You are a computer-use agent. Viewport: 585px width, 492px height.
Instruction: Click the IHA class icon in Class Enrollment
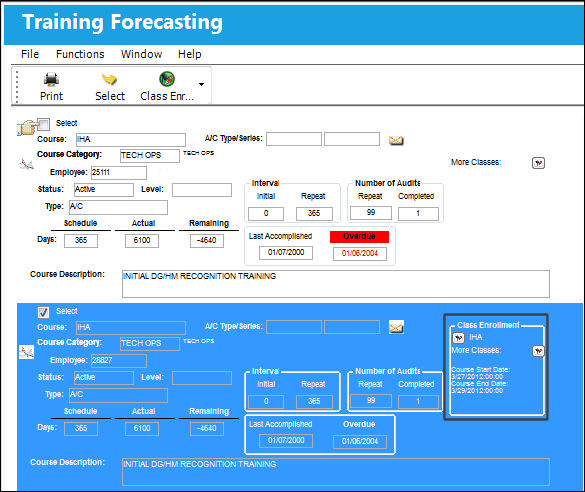(x=458, y=338)
